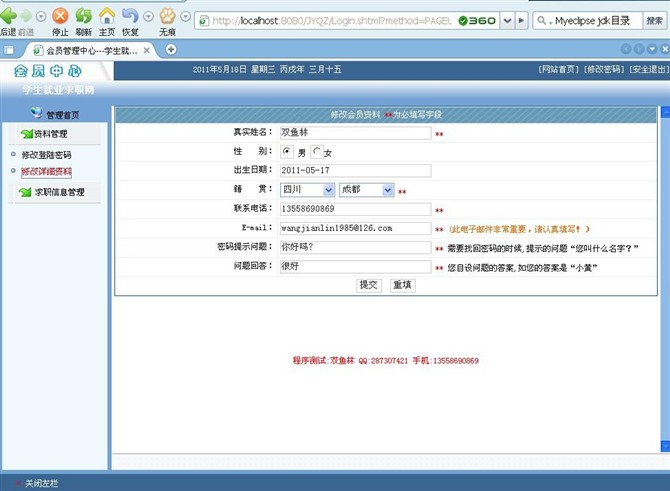Click the 搜索 search button
Viewport: 670px width, 491px height.
[x=654, y=21]
